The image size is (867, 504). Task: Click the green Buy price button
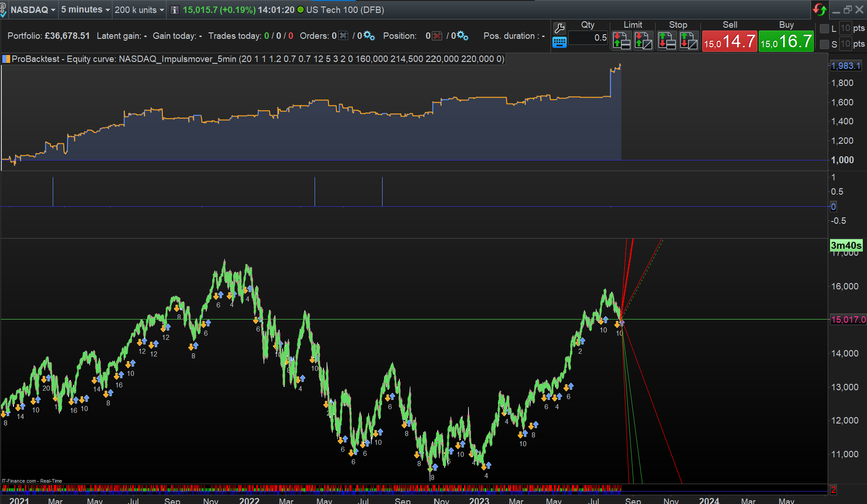(x=786, y=41)
